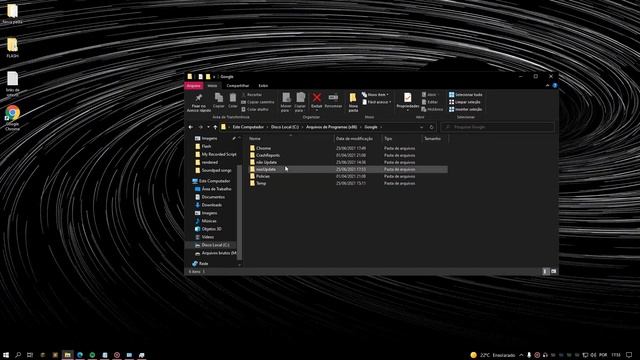Open the Fácil acesso dropdown

(x=377, y=102)
